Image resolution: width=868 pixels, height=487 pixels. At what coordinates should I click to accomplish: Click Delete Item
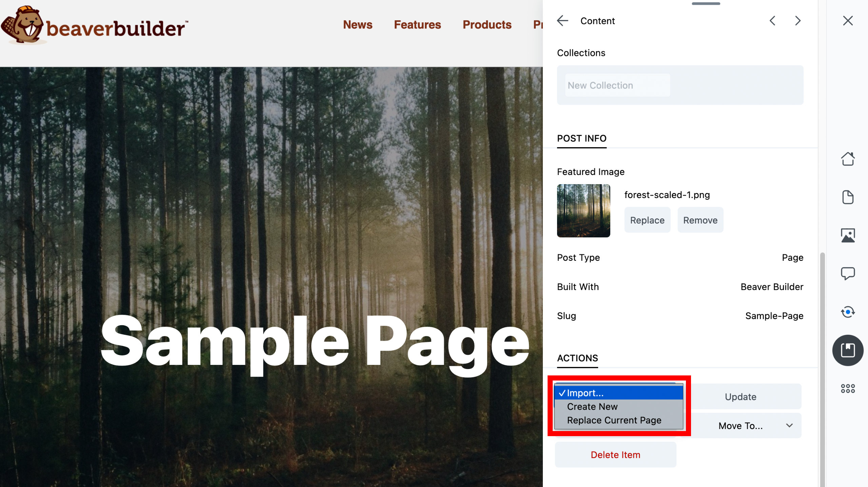click(615, 454)
